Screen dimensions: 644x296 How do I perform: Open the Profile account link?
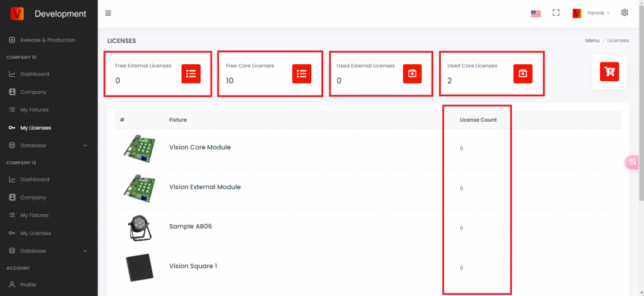(28, 285)
